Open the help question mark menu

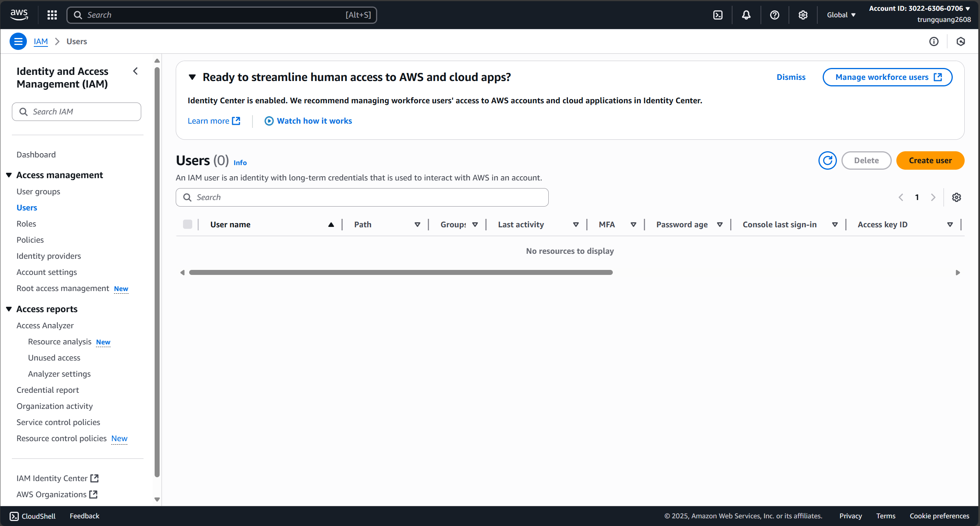(774, 15)
